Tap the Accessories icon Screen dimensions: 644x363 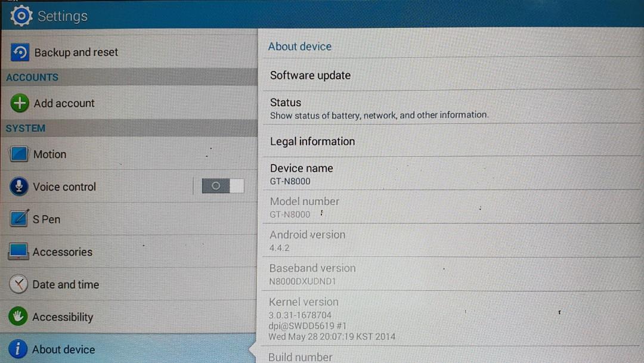click(x=18, y=252)
